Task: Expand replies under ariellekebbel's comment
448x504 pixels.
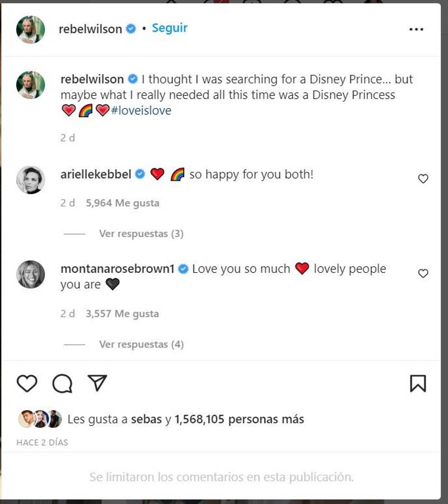Action: click(x=141, y=234)
